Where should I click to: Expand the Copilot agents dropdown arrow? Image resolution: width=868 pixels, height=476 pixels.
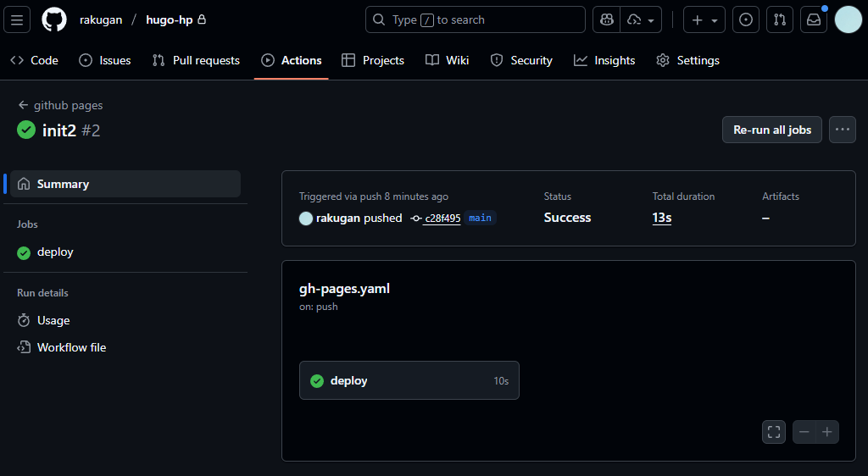[x=641, y=19]
